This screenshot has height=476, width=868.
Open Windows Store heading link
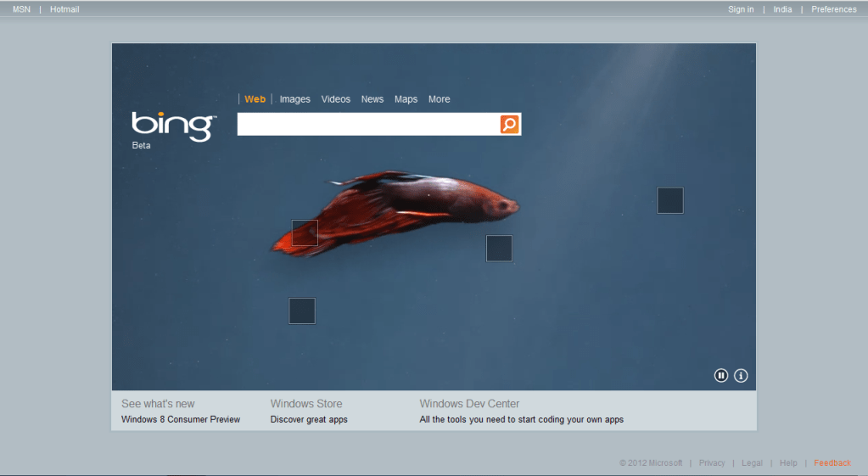306,404
